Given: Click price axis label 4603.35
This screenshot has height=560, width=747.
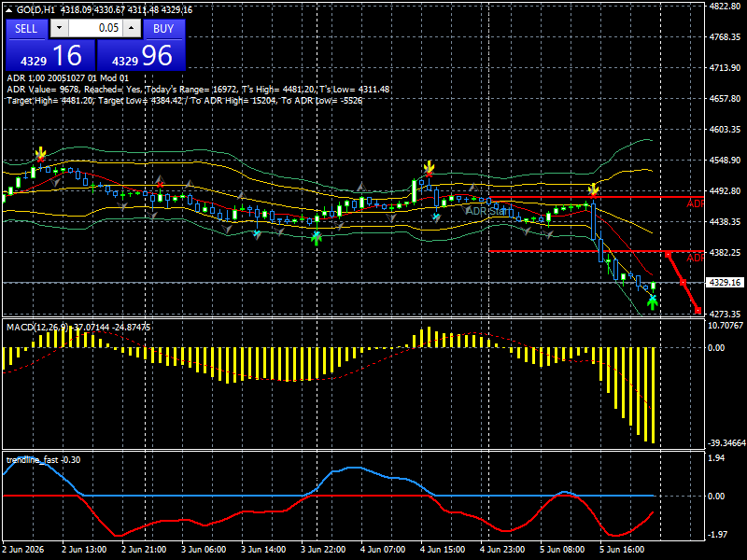Looking at the screenshot, I should point(725,130).
